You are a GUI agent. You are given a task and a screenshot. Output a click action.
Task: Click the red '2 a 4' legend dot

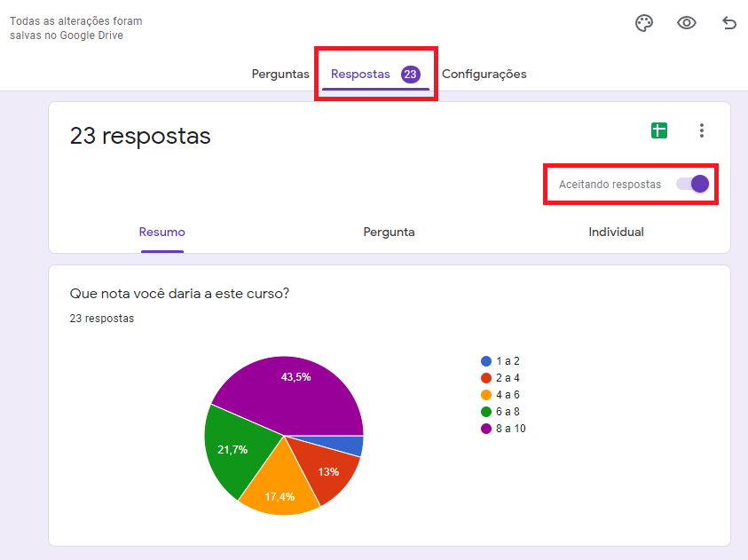click(x=486, y=378)
